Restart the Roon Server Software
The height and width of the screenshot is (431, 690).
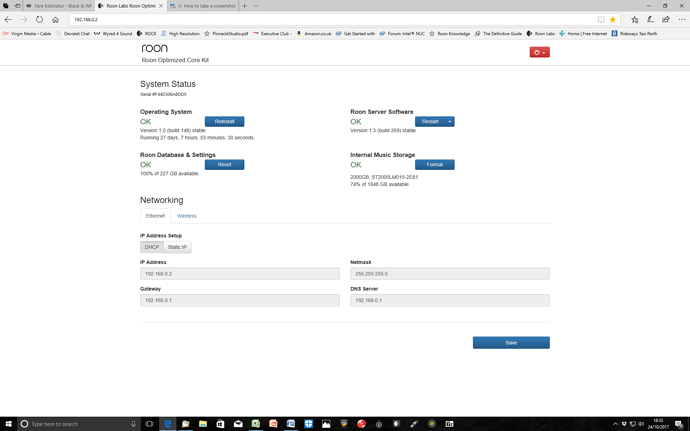tap(430, 122)
